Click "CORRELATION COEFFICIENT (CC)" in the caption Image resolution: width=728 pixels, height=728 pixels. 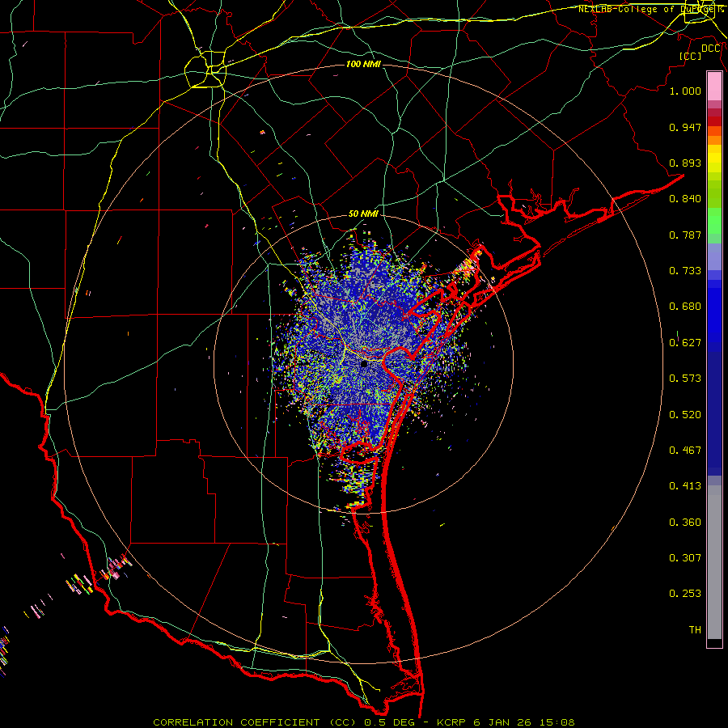pyautogui.click(x=255, y=722)
